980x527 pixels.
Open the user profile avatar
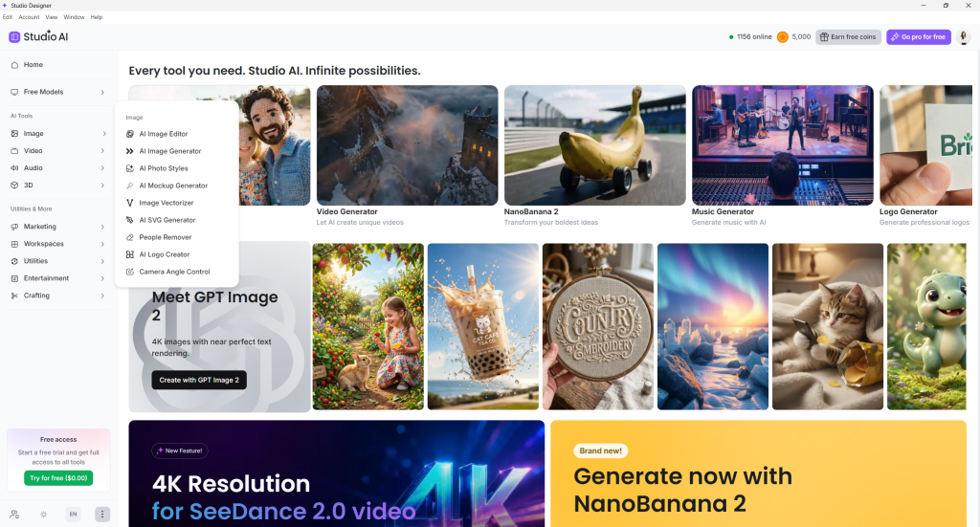click(x=964, y=37)
